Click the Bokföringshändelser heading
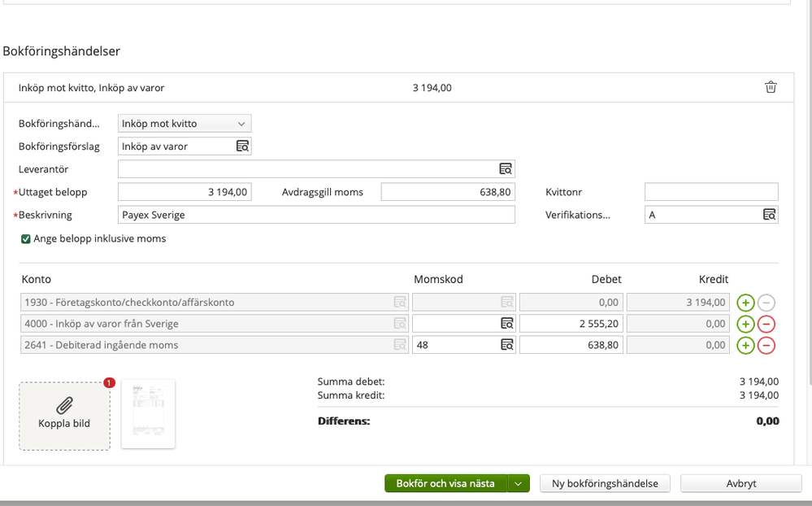The image size is (812, 506). 62,50
